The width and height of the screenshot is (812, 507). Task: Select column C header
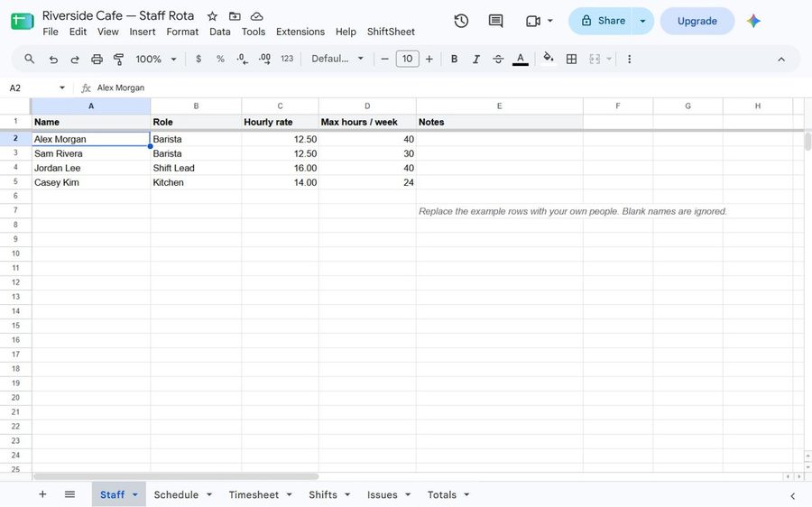[280, 106]
